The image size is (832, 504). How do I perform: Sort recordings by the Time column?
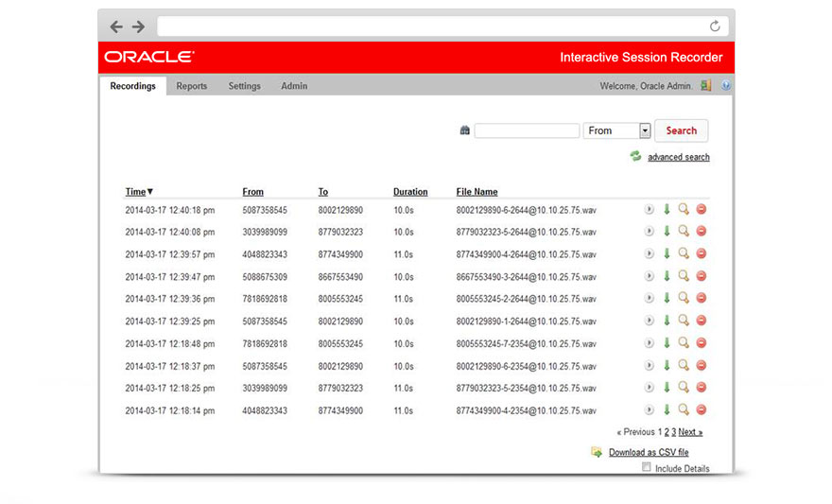pos(139,192)
